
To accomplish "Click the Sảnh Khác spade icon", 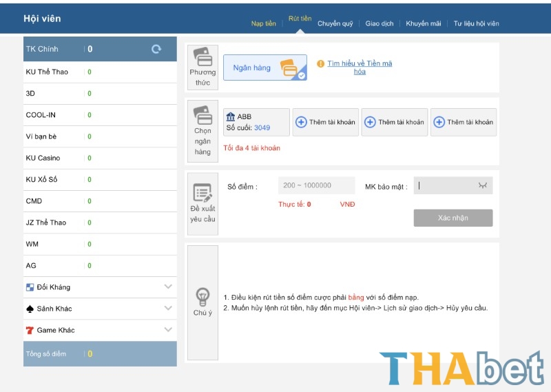I will tap(30, 309).
